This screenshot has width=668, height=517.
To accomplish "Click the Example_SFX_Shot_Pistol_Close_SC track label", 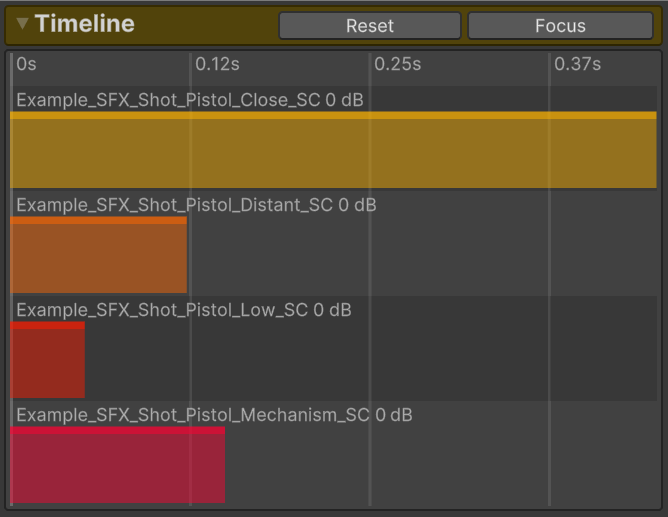I will (190, 100).
